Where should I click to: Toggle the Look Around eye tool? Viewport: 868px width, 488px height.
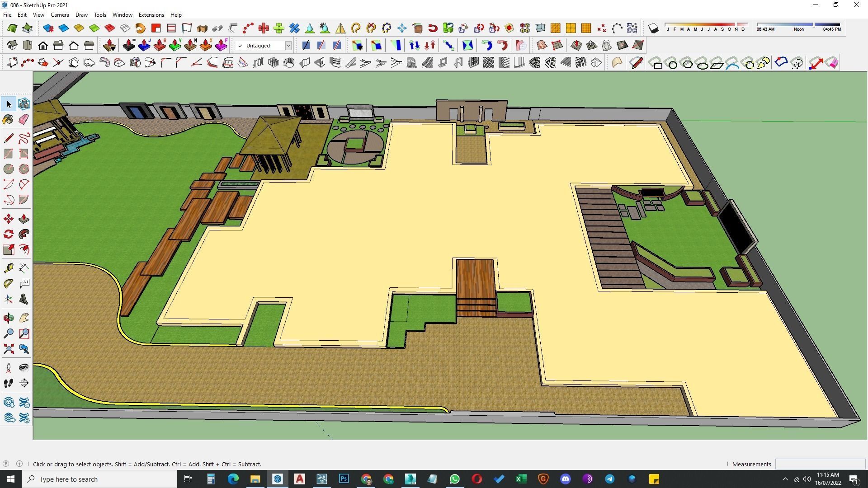pyautogui.click(x=24, y=368)
